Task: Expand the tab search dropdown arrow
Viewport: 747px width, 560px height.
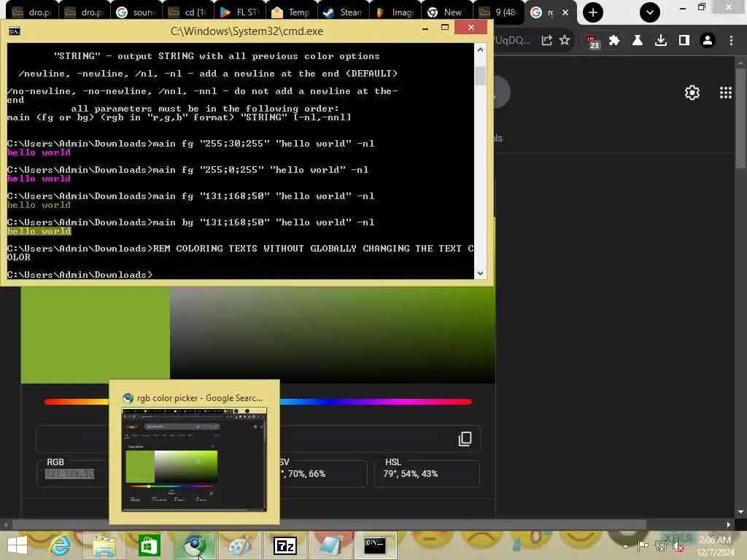Action: (650, 12)
